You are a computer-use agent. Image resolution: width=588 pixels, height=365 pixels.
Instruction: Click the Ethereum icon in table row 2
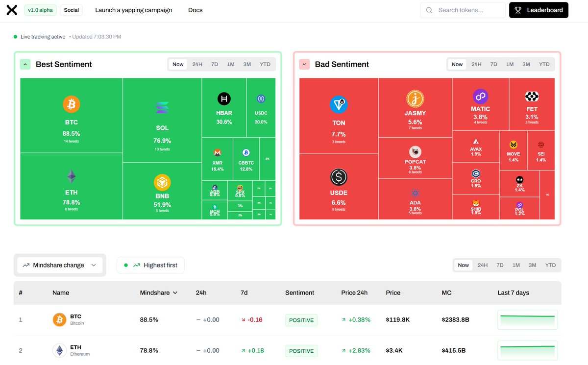59,351
